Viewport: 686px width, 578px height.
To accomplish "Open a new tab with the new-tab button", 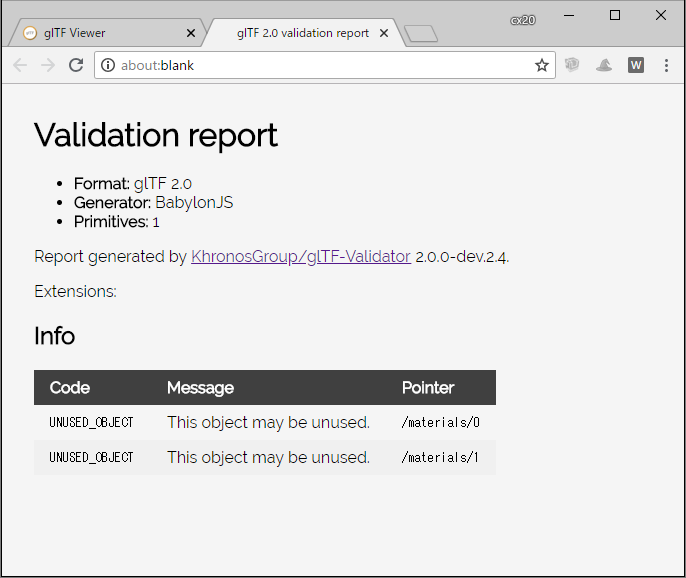I will 421,34.
